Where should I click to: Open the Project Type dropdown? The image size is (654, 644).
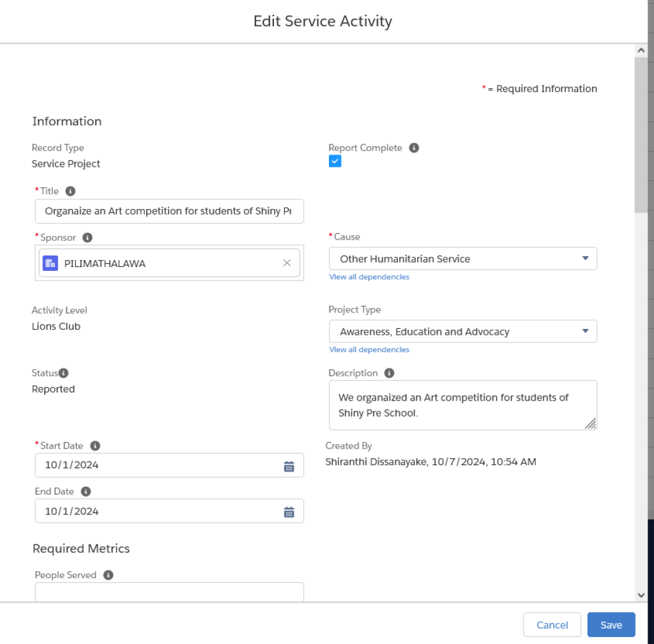pyautogui.click(x=463, y=332)
